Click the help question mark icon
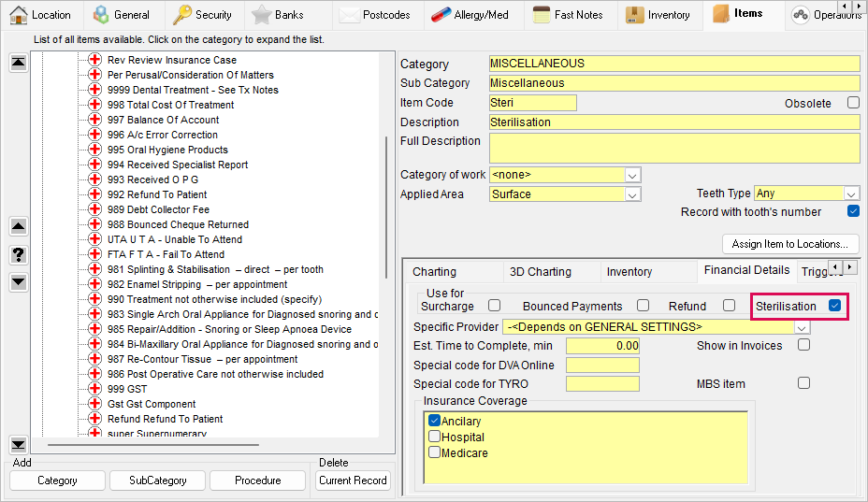This screenshot has width=868, height=502. click(x=18, y=254)
